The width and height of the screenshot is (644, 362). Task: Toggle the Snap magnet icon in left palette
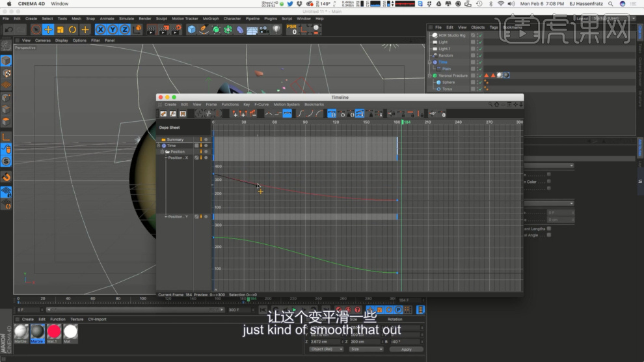[6, 177]
